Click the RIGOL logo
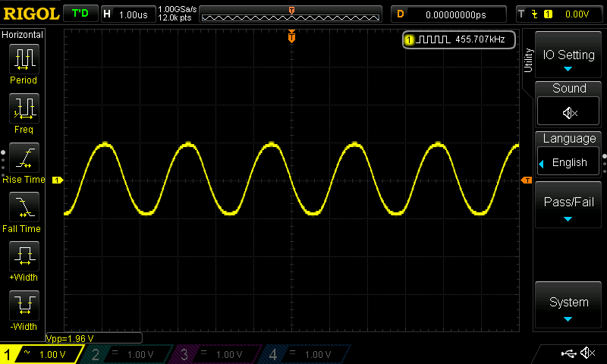The image size is (607, 364). 31,14
